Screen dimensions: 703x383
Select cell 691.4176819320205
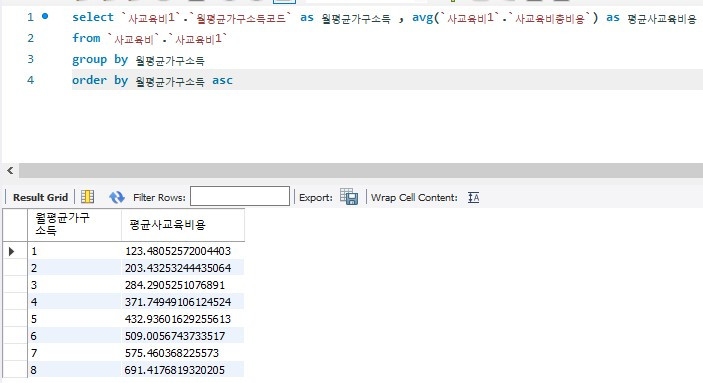[183, 370]
